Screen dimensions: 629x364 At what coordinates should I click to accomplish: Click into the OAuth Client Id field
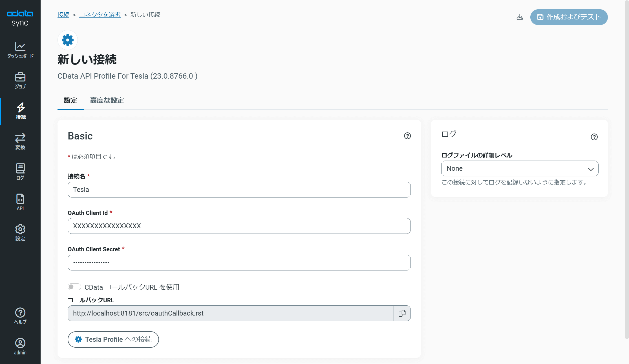tap(239, 226)
